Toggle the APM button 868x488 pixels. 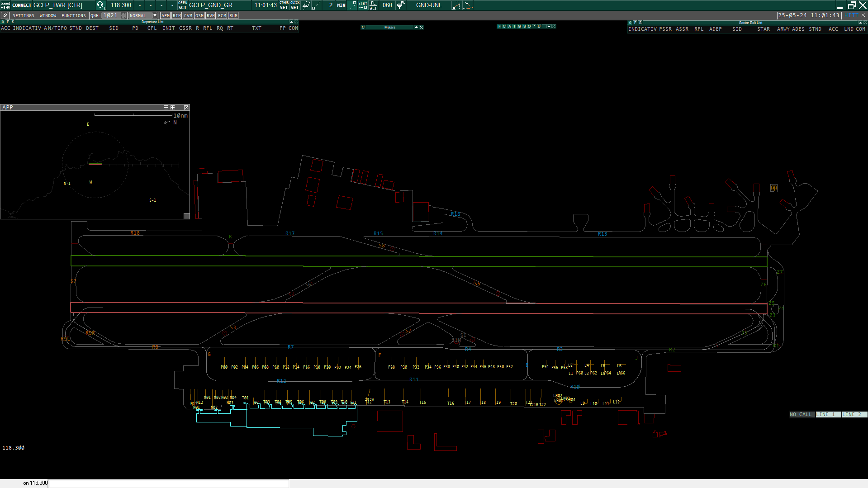(166, 15)
